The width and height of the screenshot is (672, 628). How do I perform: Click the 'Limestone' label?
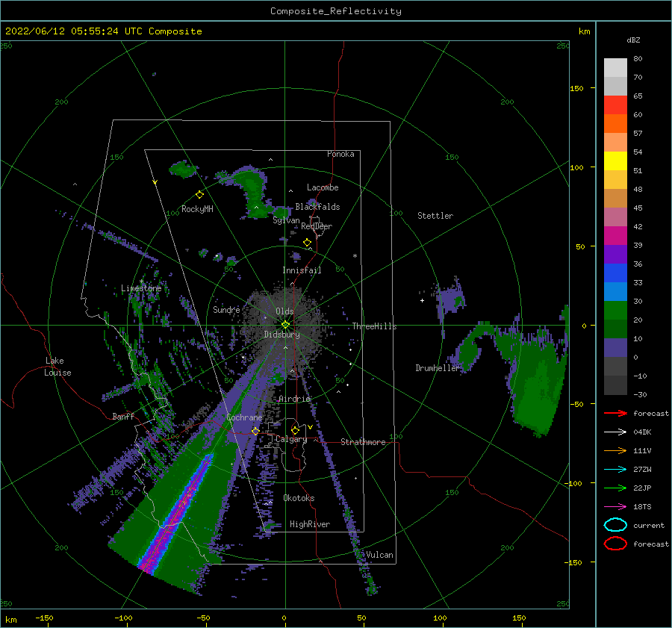(141, 288)
